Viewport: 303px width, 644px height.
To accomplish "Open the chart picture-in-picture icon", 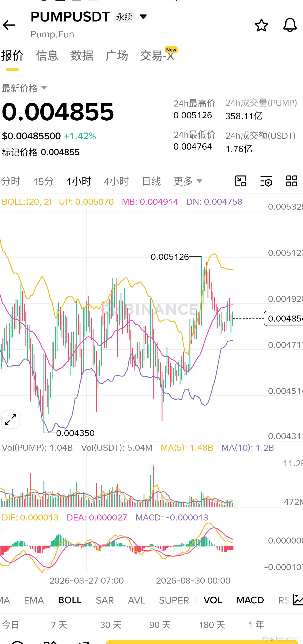I will [241, 181].
